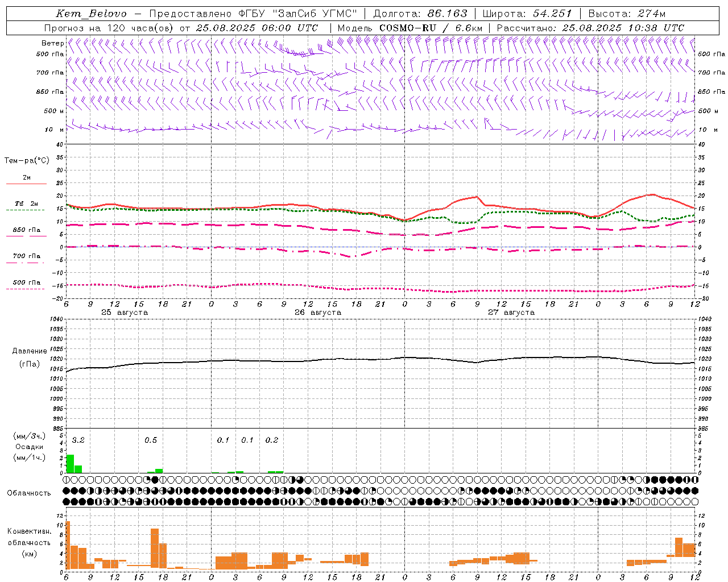Click the tallest green precipitation bar

[x=70, y=464]
